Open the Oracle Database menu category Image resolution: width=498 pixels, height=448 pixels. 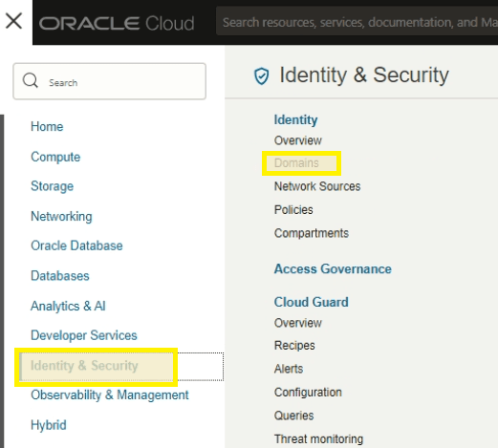click(x=76, y=245)
